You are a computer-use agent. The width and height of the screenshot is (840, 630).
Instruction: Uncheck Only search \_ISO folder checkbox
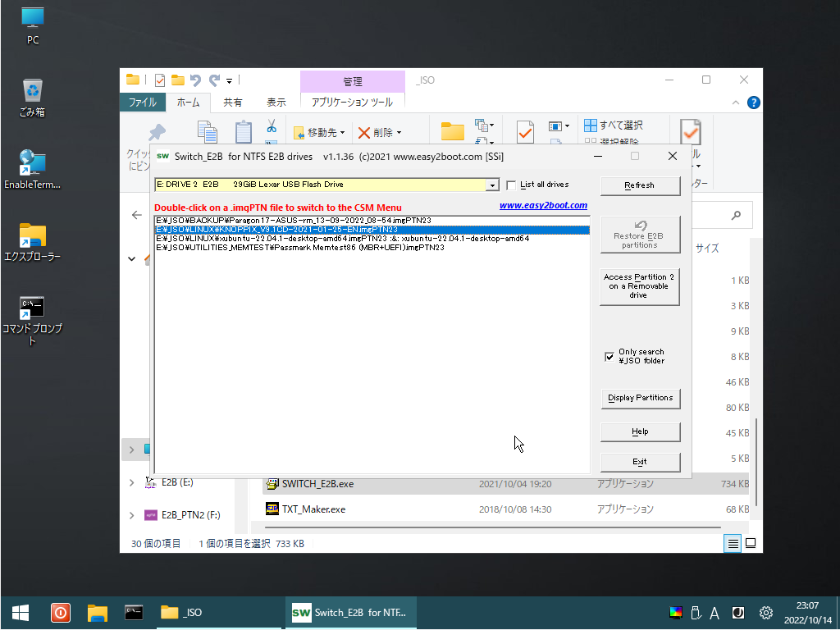click(609, 357)
